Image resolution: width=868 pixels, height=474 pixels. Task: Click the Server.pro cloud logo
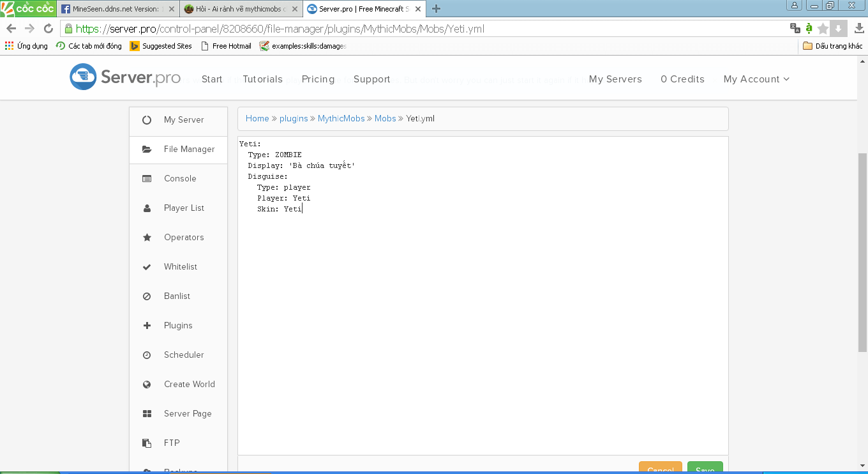pyautogui.click(x=83, y=77)
